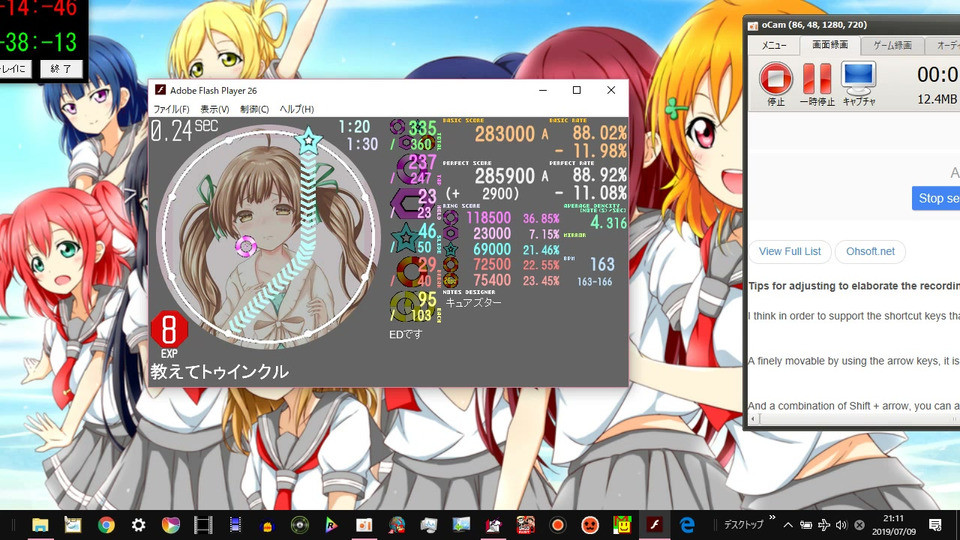Launch Google Chrome from the taskbar
Viewport: 960px width, 540px height.
click(x=106, y=525)
